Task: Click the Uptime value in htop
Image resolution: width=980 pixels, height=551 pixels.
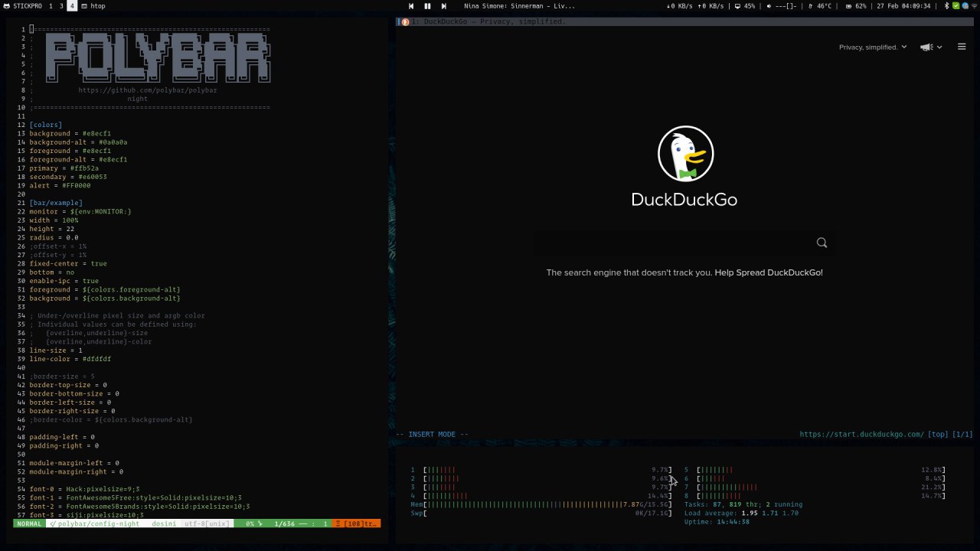Action: [733, 521]
